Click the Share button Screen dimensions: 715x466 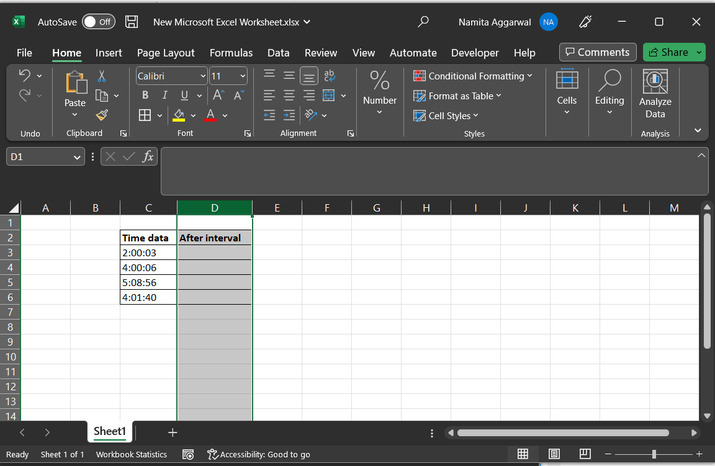coord(674,52)
